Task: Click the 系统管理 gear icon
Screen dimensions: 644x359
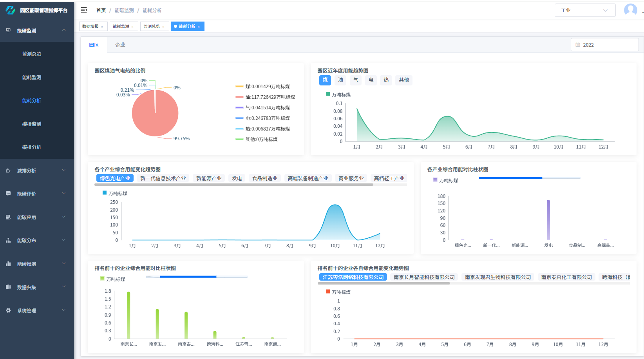Action: tap(8, 310)
